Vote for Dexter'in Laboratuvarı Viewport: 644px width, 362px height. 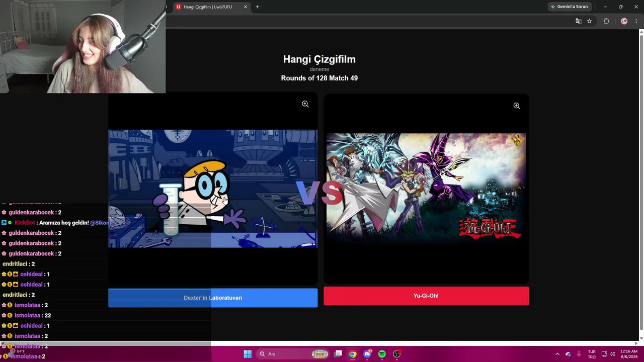click(x=213, y=298)
